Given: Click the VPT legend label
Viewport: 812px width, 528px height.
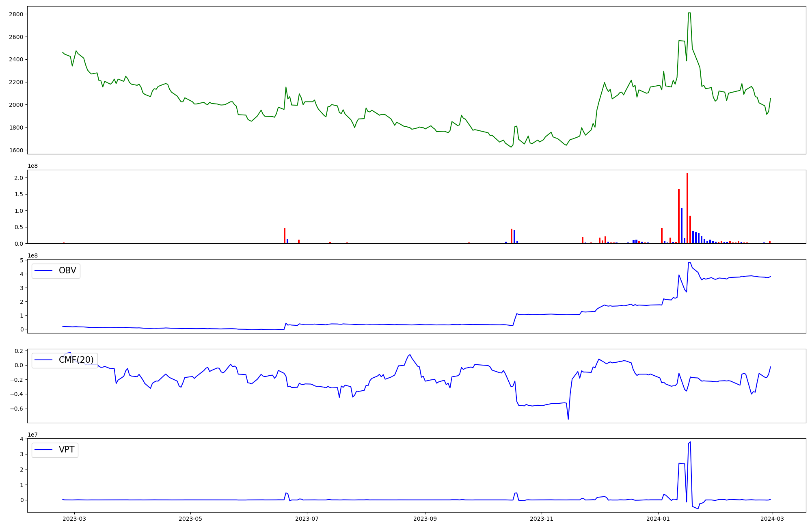Looking at the screenshot, I should pos(67,450).
